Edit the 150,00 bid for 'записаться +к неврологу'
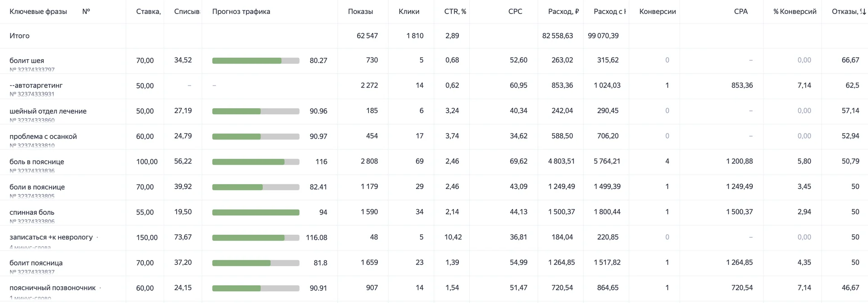 [147, 238]
